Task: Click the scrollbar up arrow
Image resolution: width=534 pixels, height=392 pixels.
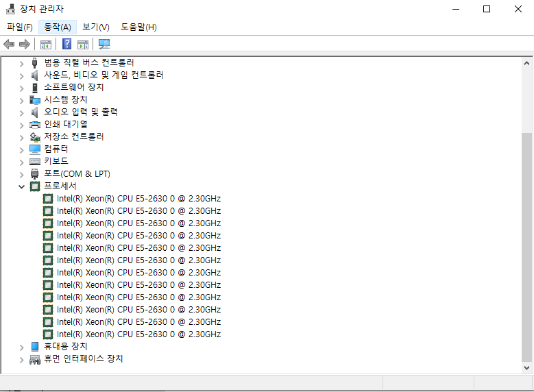Action: 526,63
